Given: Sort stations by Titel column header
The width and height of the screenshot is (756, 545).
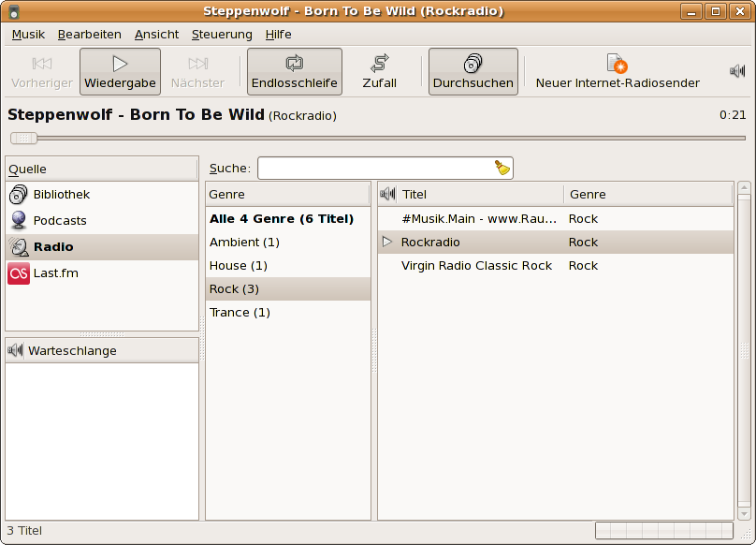Looking at the screenshot, I should coord(480,195).
